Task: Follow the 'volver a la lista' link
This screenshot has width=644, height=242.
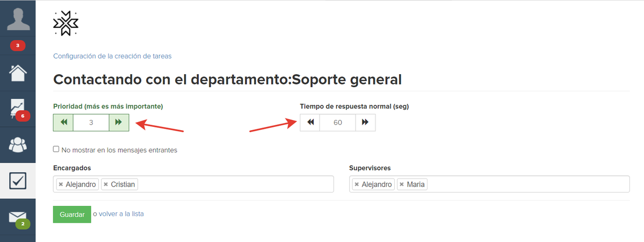Action: 121,214
